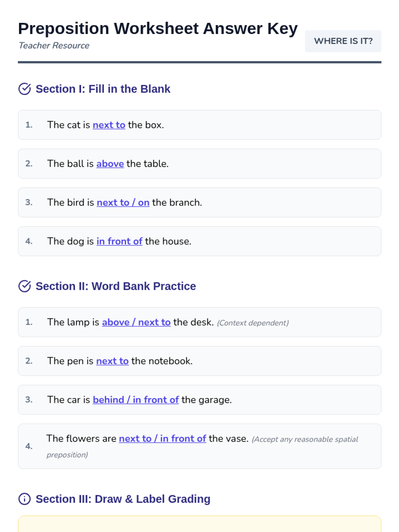Click the Section I: Fill in the Blank heading

click(x=103, y=89)
